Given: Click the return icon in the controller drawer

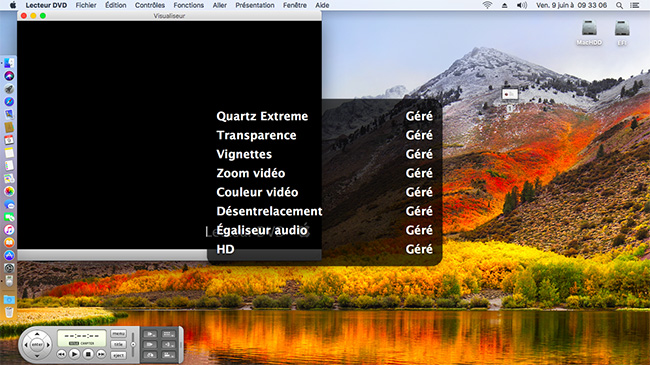Looking at the screenshot, I should point(150,355).
